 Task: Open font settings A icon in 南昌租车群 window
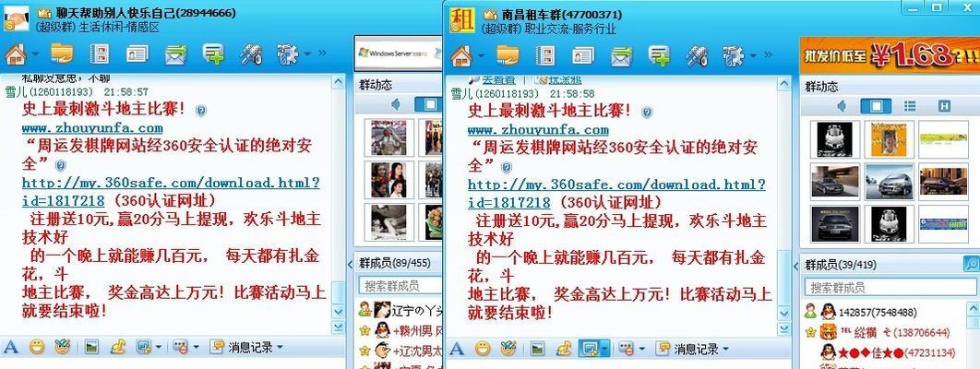pos(457,349)
